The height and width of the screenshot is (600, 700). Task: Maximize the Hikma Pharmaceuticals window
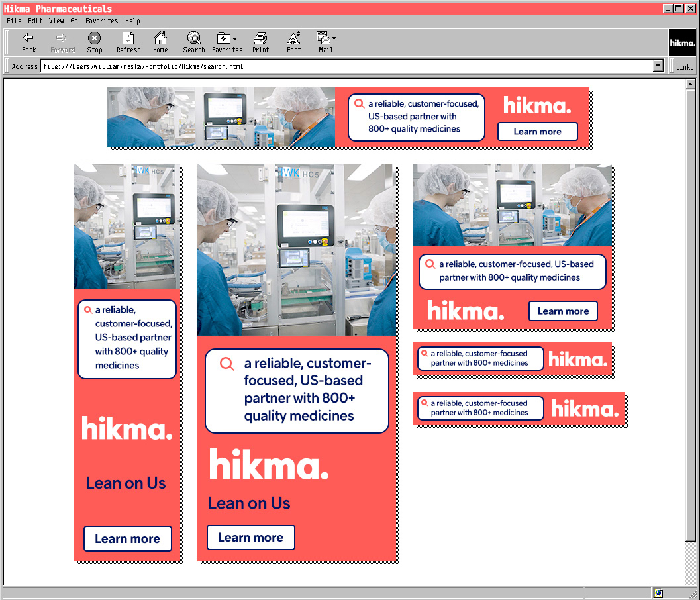[x=679, y=8]
